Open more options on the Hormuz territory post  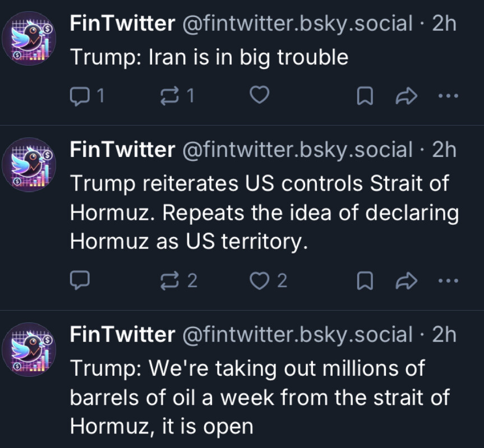tap(448, 280)
